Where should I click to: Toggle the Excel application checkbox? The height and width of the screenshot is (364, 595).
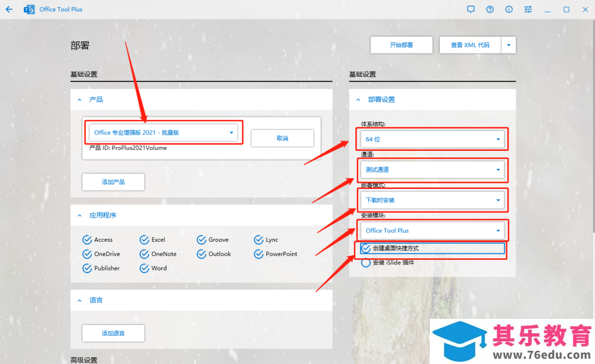[x=144, y=240]
